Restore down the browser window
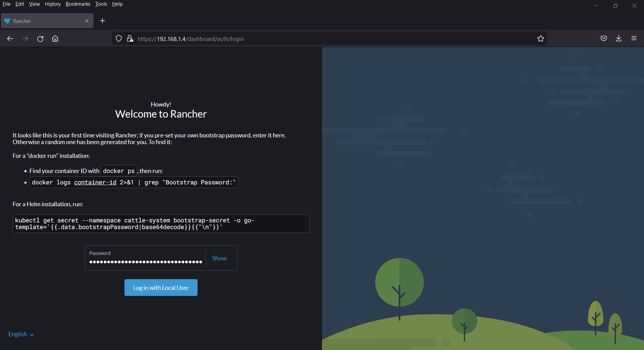 (x=615, y=6)
